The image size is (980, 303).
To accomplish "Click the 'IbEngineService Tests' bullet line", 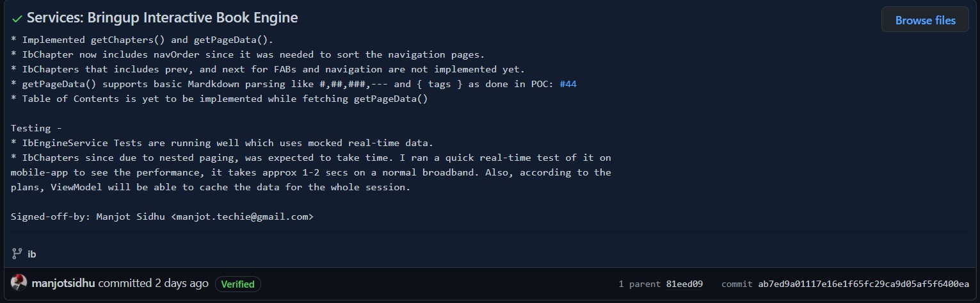I will (x=222, y=143).
